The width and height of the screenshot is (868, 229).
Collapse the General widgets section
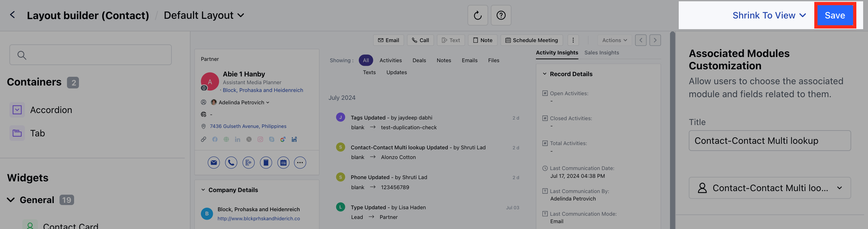11,200
